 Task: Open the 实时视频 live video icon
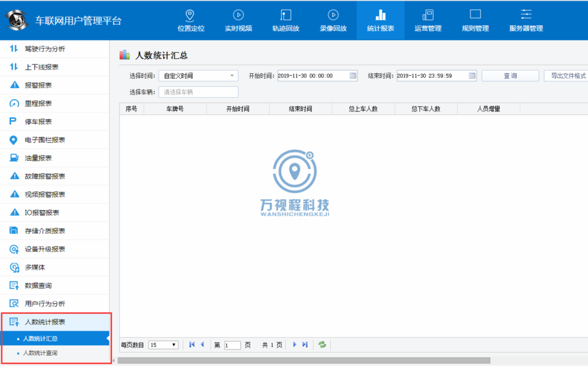(x=238, y=15)
